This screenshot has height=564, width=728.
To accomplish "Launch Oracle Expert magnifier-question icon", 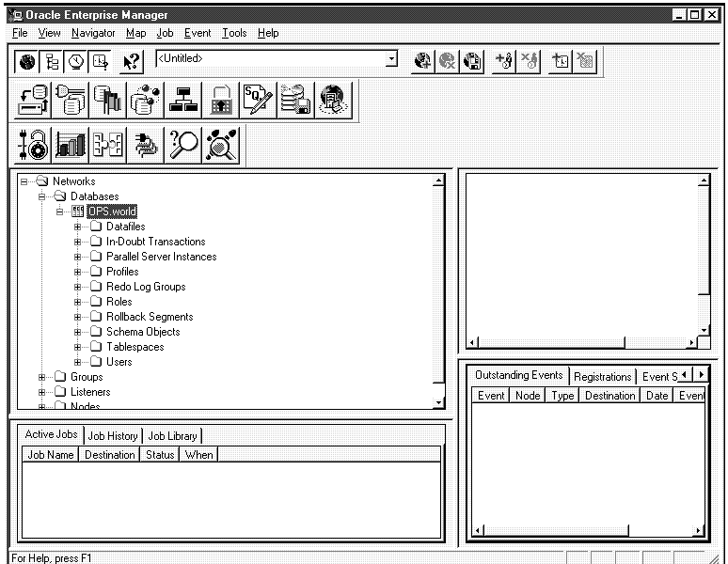I will click(182, 145).
